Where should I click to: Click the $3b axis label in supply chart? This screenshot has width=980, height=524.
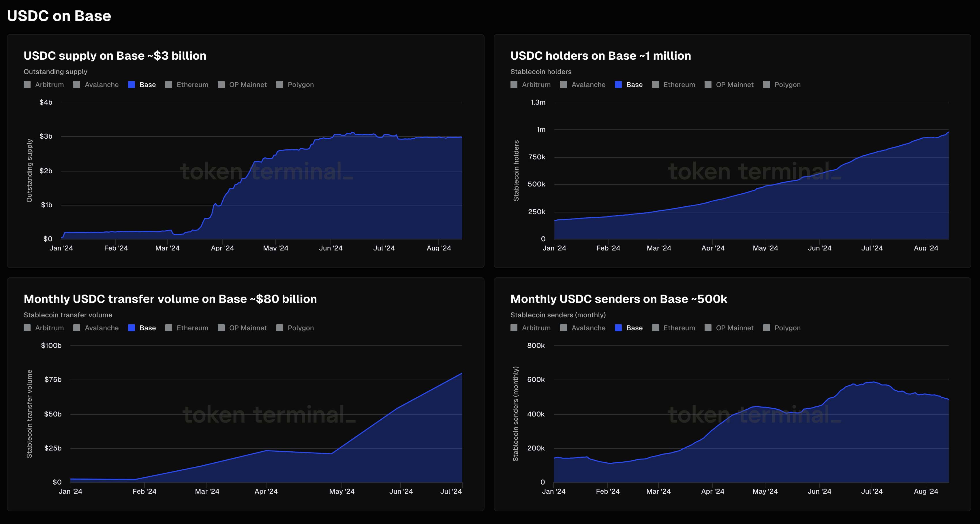pyautogui.click(x=46, y=136)
